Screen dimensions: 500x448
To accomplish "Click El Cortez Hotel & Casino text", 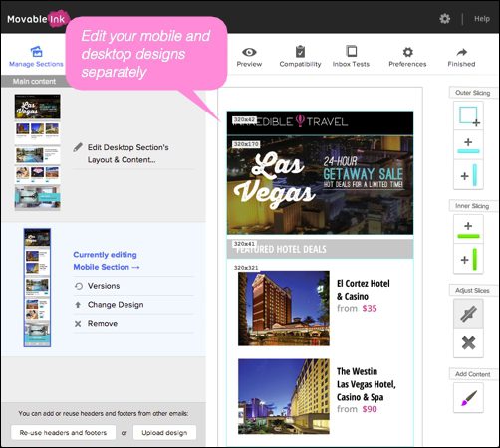I will [x=364, y=290].
